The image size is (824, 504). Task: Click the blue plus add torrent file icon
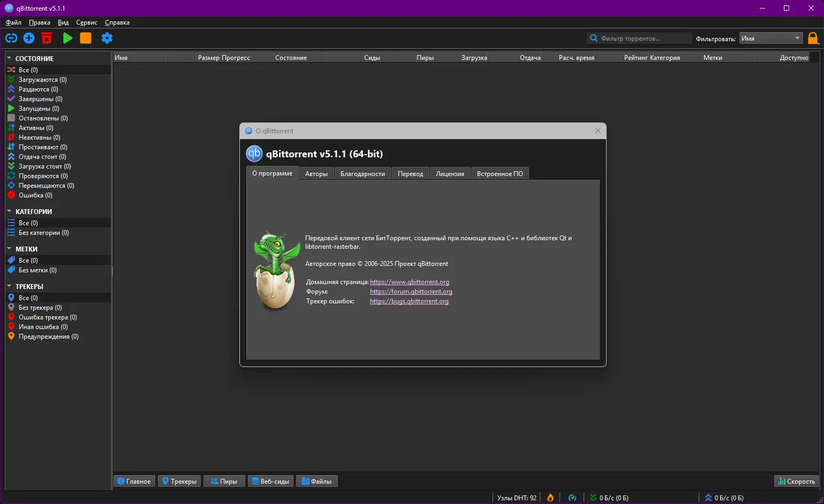click(x=29, y=38)
